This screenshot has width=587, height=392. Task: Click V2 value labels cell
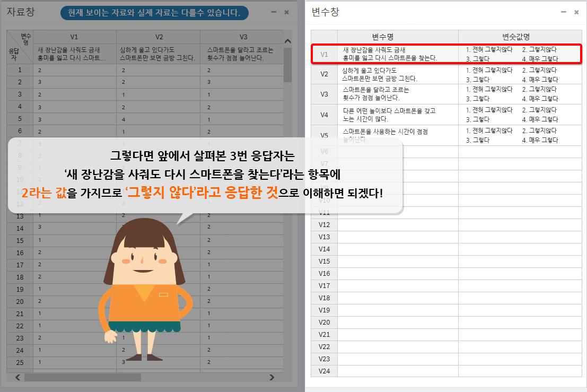[520, 74]
